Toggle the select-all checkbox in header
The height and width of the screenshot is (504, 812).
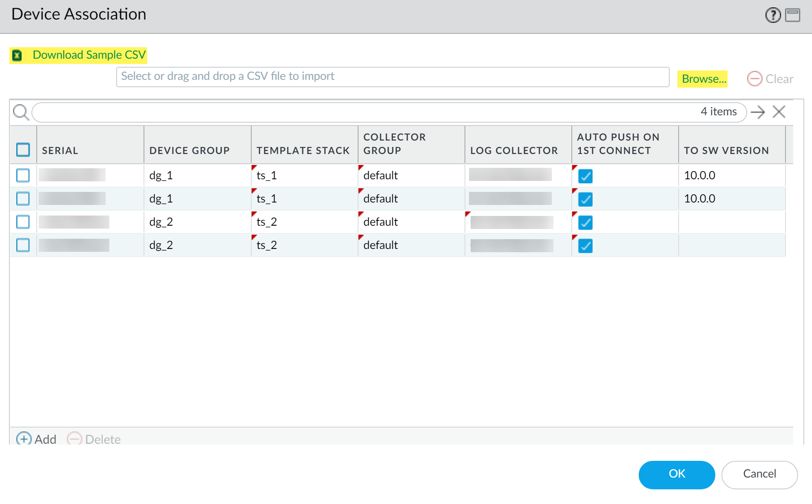click(x=23, y=150)
